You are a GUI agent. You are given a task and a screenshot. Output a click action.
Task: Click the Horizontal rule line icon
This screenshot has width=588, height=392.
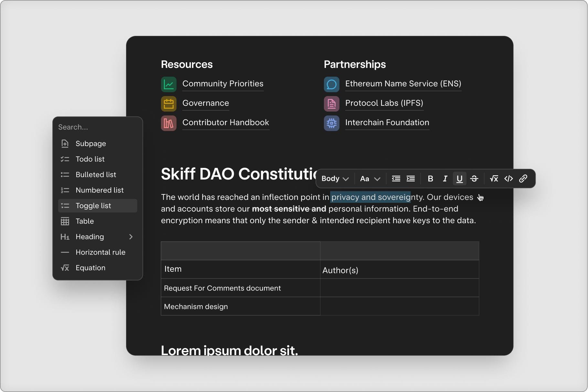[x=65, y=252]
